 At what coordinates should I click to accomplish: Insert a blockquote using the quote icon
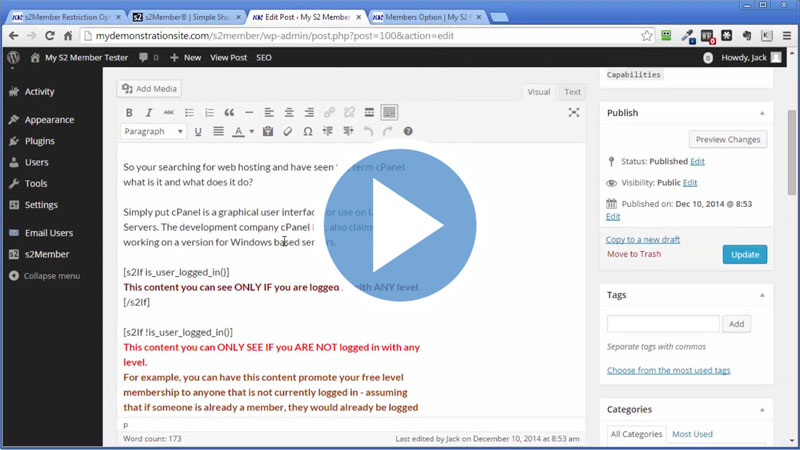[x=229, y=113]
